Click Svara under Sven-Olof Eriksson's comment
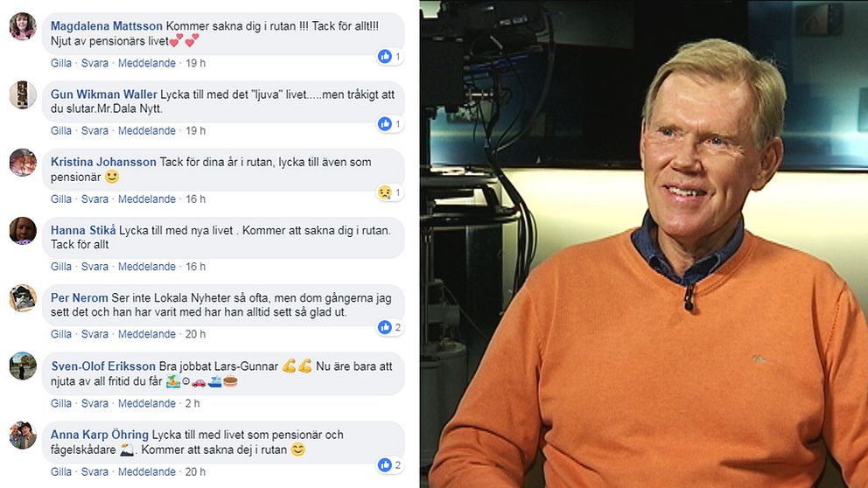868x488 pixels. point(94,403)
